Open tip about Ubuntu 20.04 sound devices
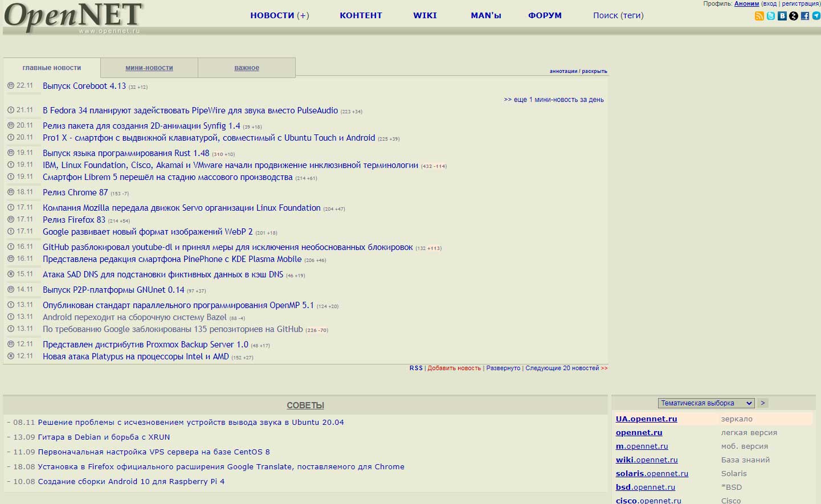 (191, 423)
